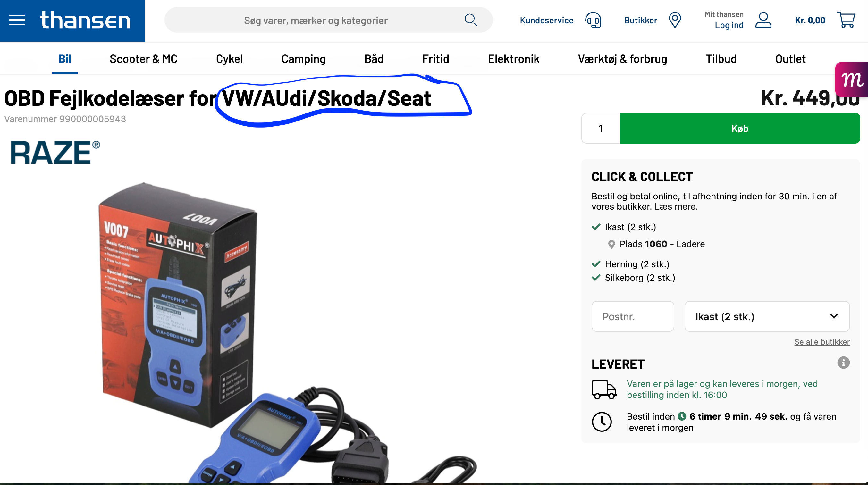
Task: Click the delivery info icon next to LEVERET
Action: pos(843,363)
